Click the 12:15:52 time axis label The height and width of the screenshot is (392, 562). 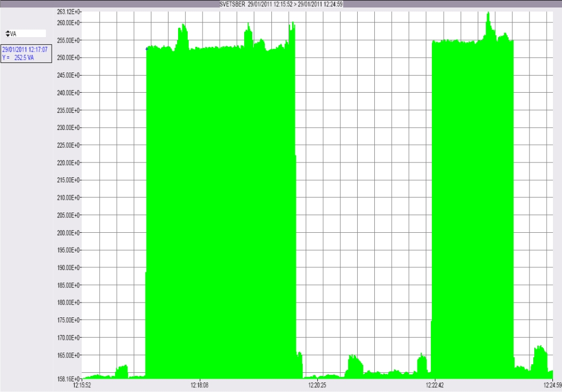pos(82,385)
